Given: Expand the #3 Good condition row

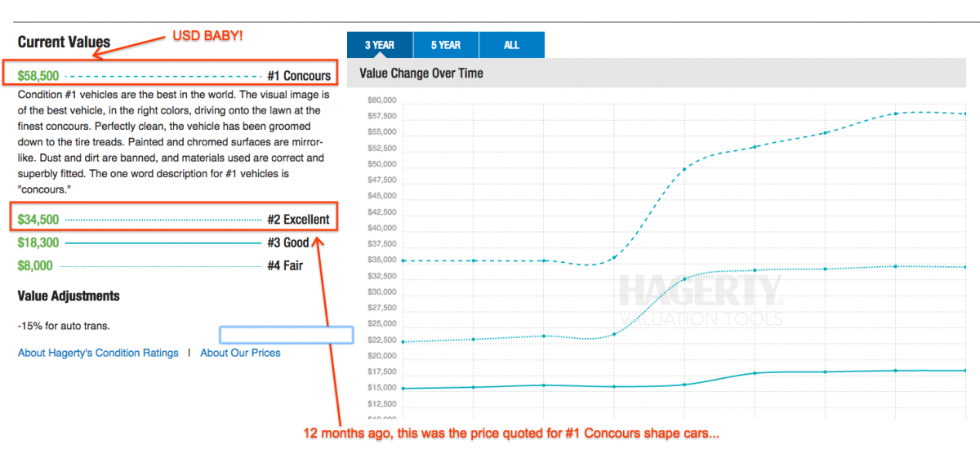Looking at the screenshot, I should 284,243.
